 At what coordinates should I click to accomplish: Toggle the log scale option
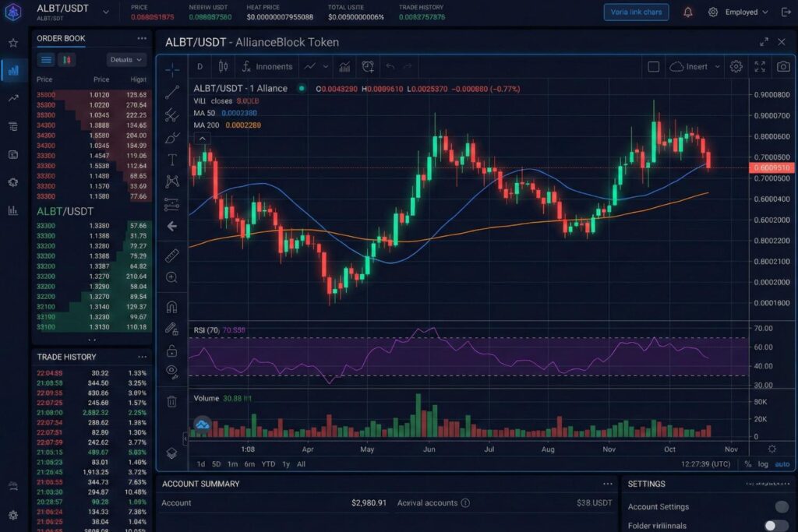point(763,464)
